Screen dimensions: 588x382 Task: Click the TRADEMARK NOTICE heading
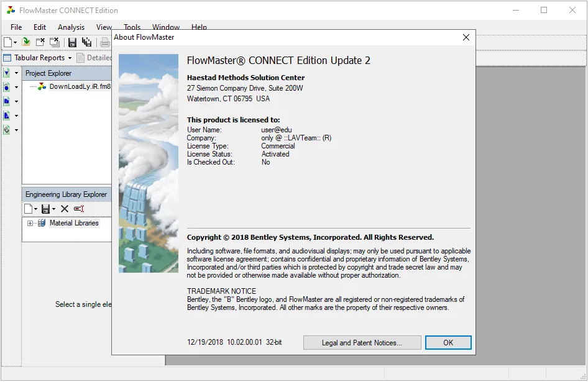click(222, 291)
